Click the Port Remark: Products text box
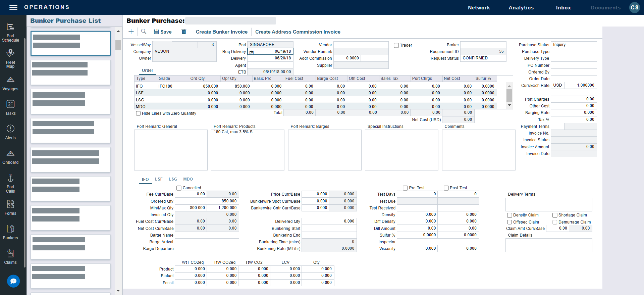 [248, 150]
